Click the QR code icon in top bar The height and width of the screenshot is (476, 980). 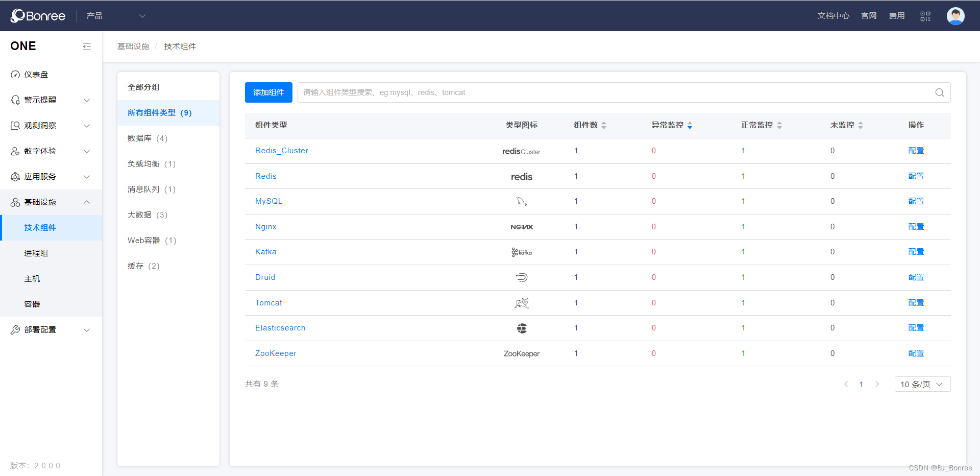click(925, 16)
